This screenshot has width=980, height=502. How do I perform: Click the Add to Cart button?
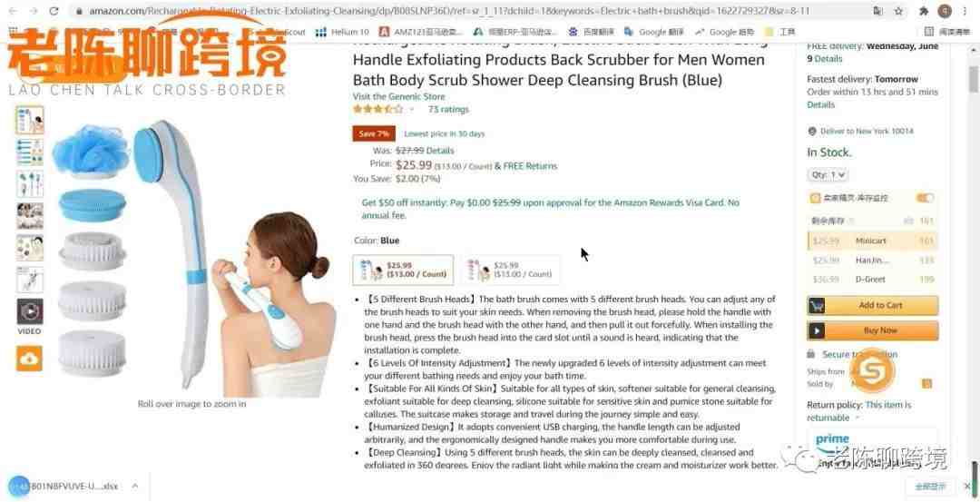[x=873, y=305]
